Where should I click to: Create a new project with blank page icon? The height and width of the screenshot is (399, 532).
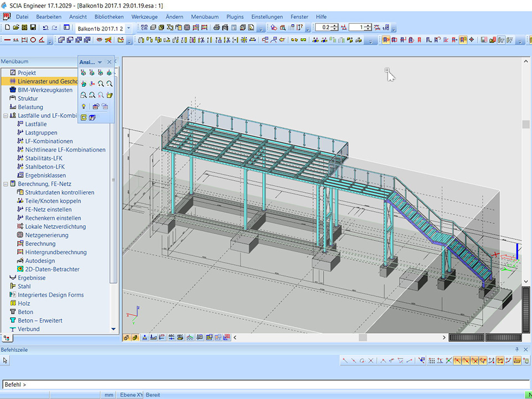coord(7,27)
